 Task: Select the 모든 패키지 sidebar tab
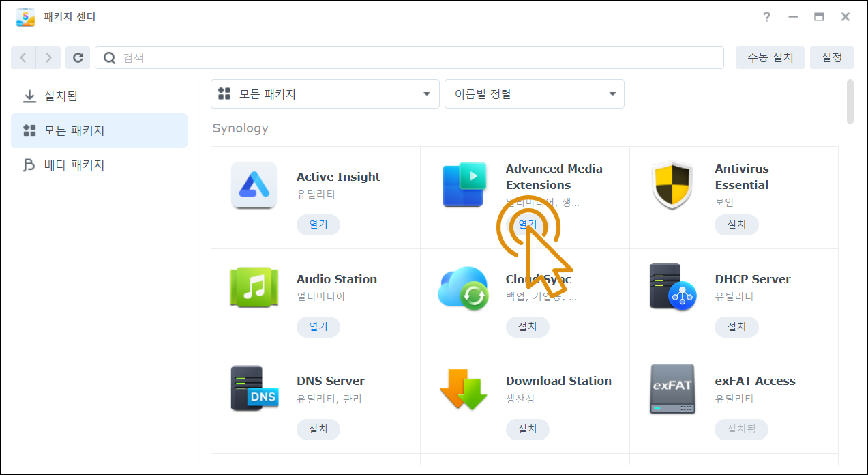click(x=99, y=130)
